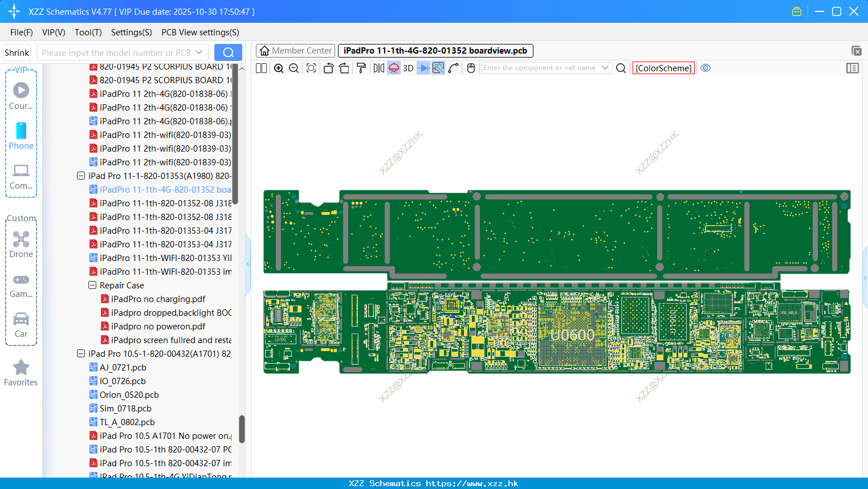Click the split view layout icon
Image resolution: width=868 pixels, height=489 pixels.
point(261,68)
